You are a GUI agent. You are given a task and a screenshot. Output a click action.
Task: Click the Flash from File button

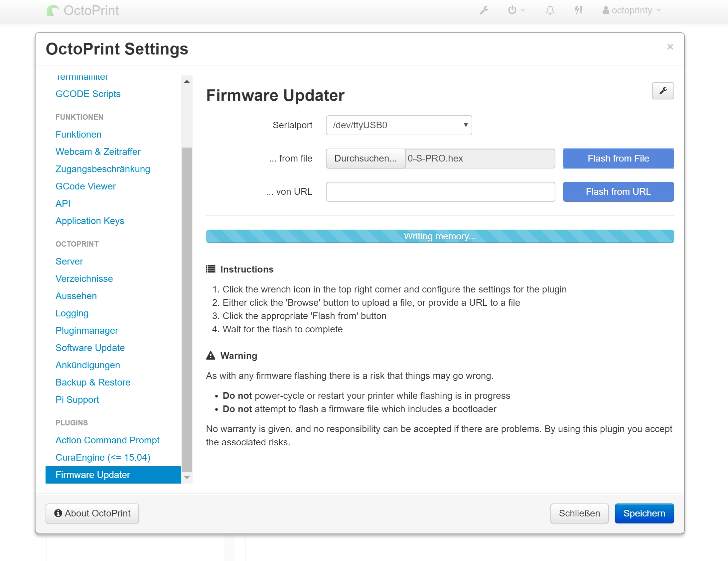pos(618,159)
